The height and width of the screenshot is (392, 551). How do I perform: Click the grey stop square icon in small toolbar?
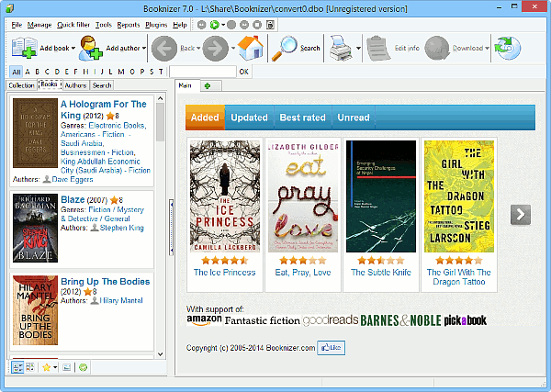(x=257, y=25)
